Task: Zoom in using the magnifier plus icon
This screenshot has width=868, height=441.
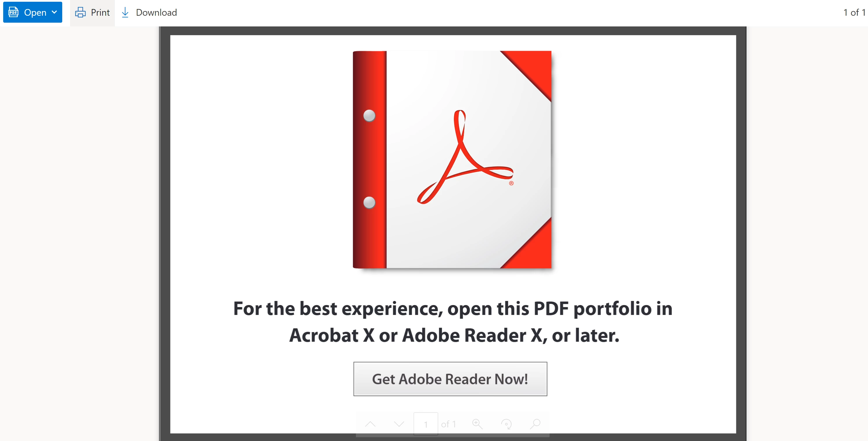Action: (477, 424)
